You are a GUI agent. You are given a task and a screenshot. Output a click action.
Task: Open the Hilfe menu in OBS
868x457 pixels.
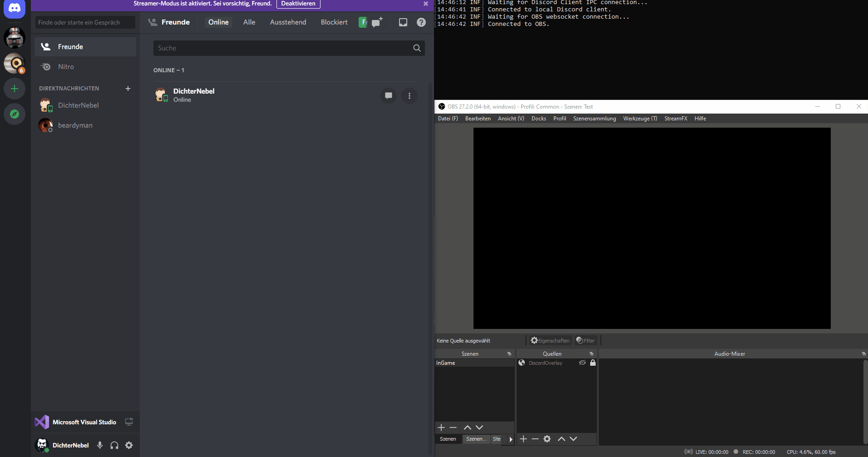click(700, 119)
